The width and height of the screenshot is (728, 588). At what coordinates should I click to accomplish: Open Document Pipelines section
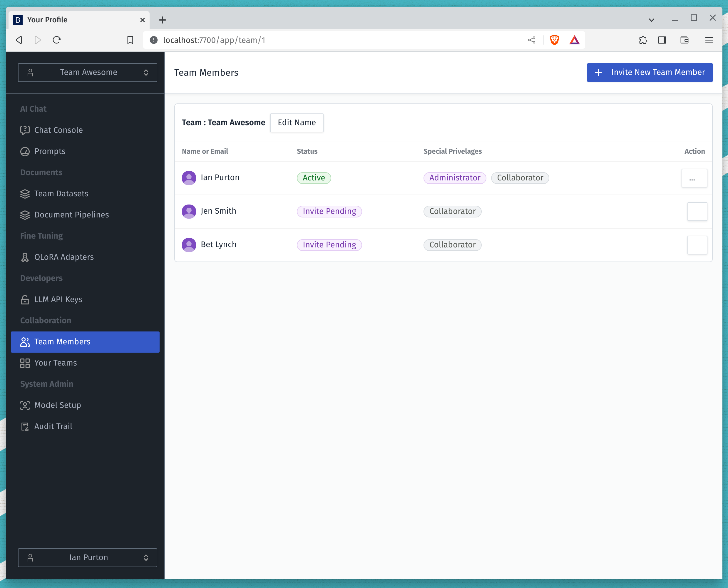pyautogui.click(x=71, y=214)
